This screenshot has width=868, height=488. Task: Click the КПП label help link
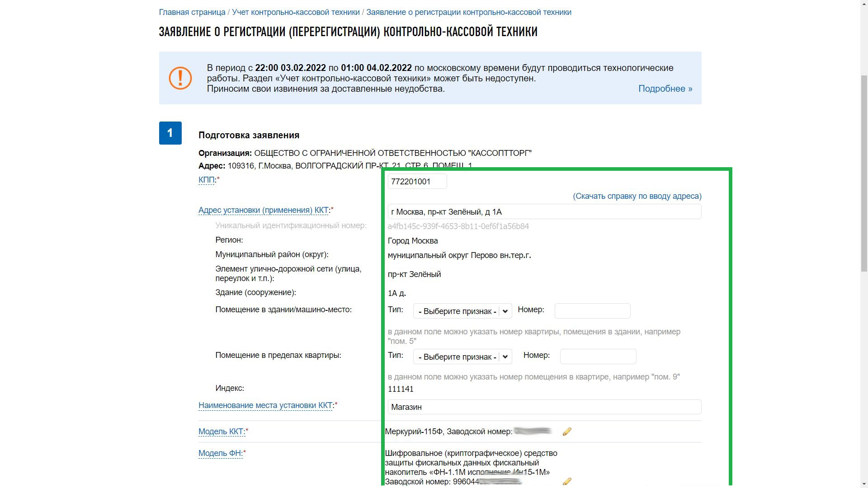tap(206, 180)
